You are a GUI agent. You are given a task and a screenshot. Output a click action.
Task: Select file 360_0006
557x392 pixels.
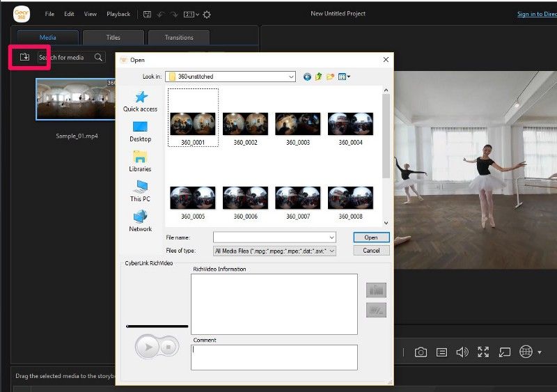(x=246, y=203)
